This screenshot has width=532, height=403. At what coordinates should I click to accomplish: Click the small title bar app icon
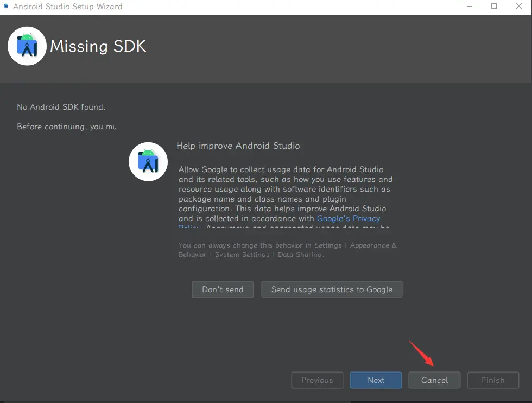point(6,7)
